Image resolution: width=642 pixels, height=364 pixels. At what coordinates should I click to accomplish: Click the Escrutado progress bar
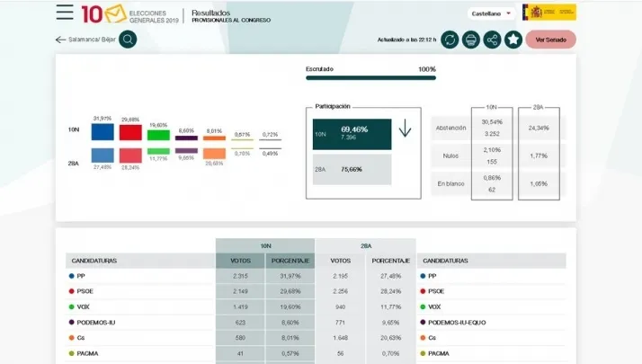coord(370,78)
